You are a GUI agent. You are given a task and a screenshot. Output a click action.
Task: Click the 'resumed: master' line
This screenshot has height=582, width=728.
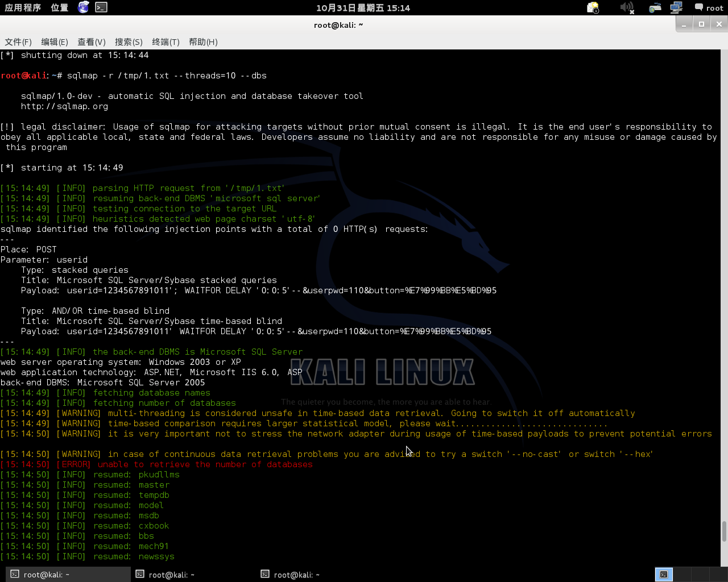(85, 485)
